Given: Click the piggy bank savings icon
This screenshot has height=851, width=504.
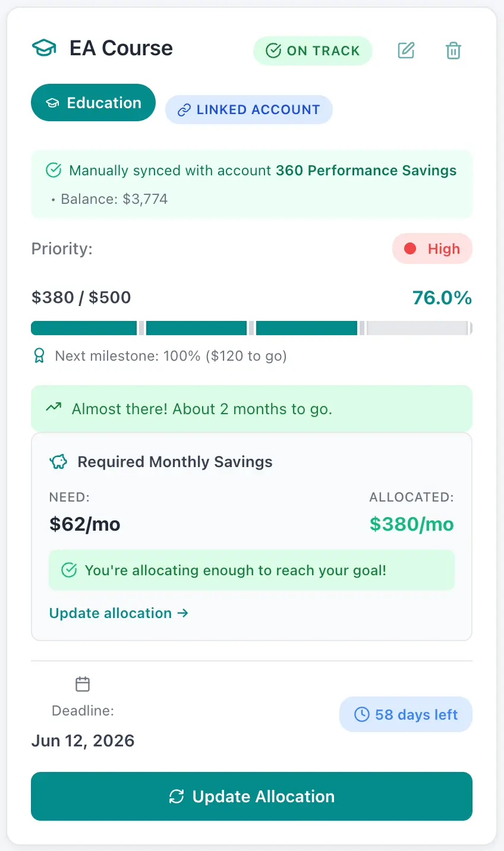Looking at the screenshot, I should (58, 461).
